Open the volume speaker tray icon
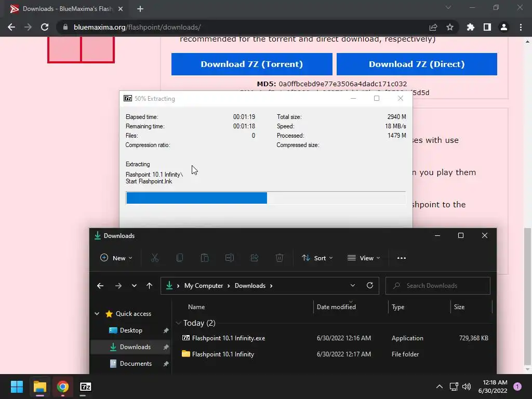 (x=467, y=387)
